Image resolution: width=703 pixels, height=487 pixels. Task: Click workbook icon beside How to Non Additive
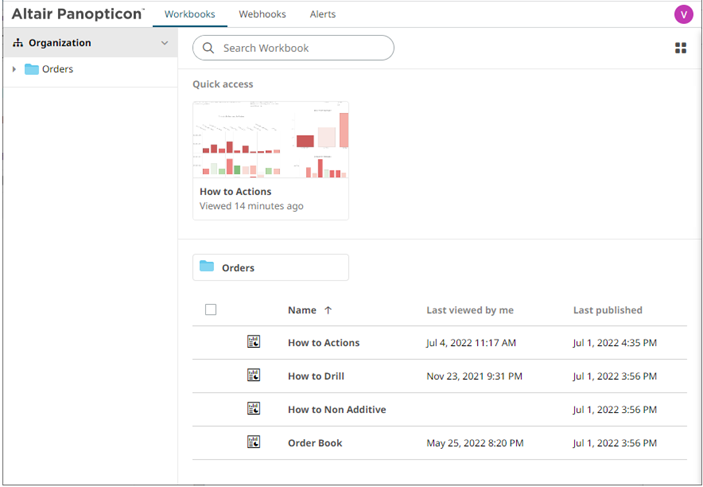[254, 409]
